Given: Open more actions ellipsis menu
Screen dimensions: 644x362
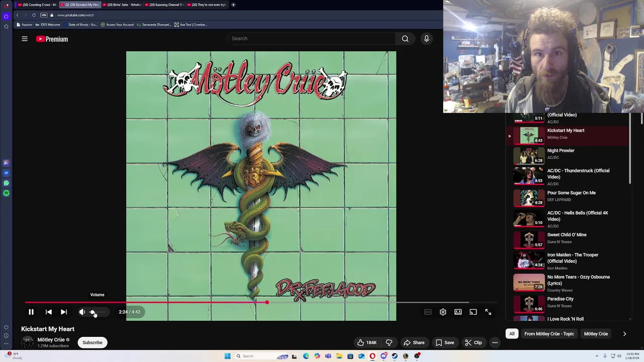Looking at the screenshot, I should (x=495, y=342).
